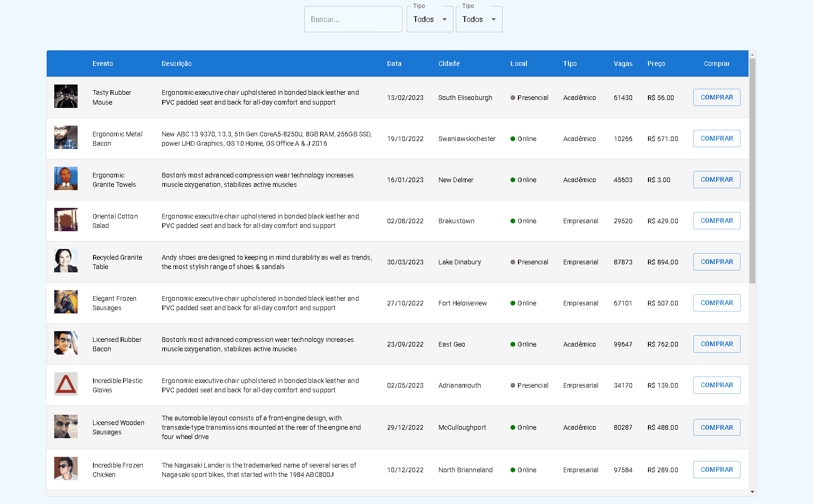Image resolution: width=813 pixels, height=504 pixels.
Task: Click the Cidade column header
Action: pos(449,64)
